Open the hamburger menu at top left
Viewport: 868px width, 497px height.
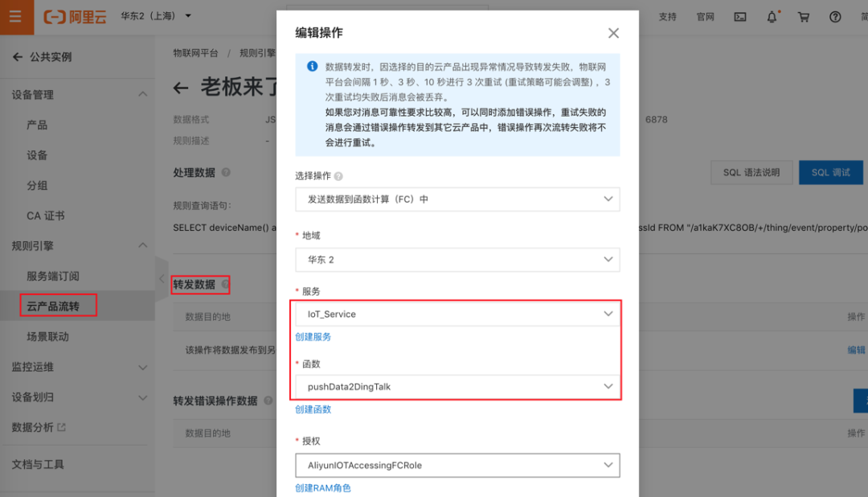coord(14,16)
